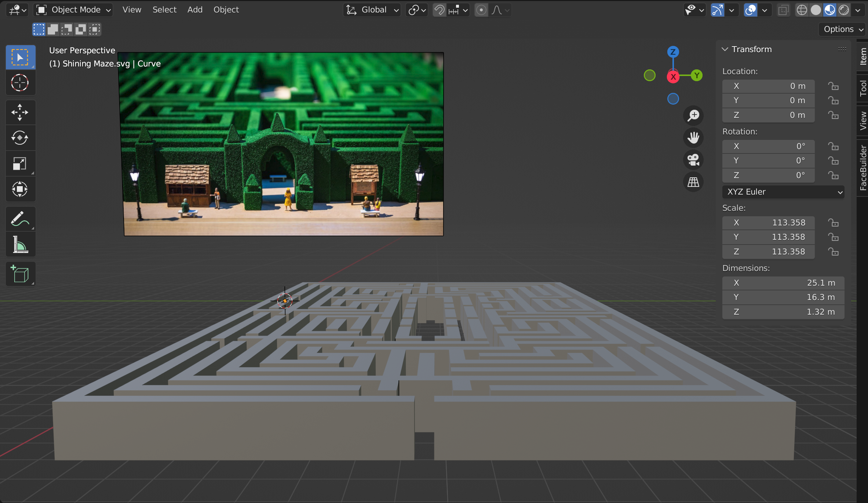This screenshot has width=868, height=503.
Task: Set selection mode to intersect
Action: click(x=95, y=29)
